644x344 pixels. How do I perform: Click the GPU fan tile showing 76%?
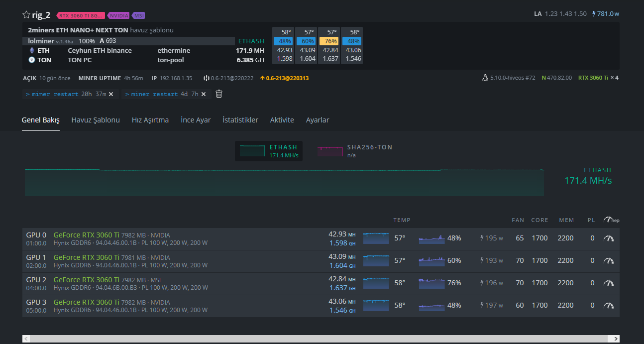[x=328, y=41]
